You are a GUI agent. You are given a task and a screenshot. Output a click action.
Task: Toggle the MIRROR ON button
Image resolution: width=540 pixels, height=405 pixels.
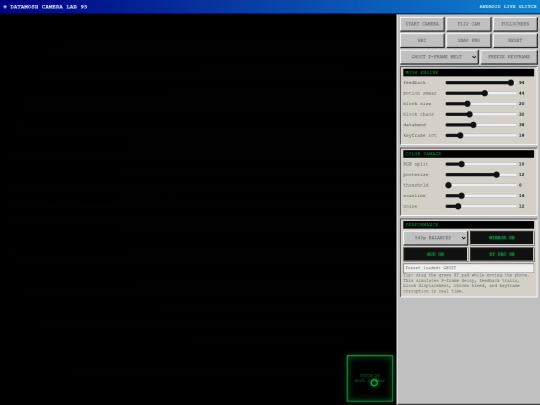(x=502, y=238)
